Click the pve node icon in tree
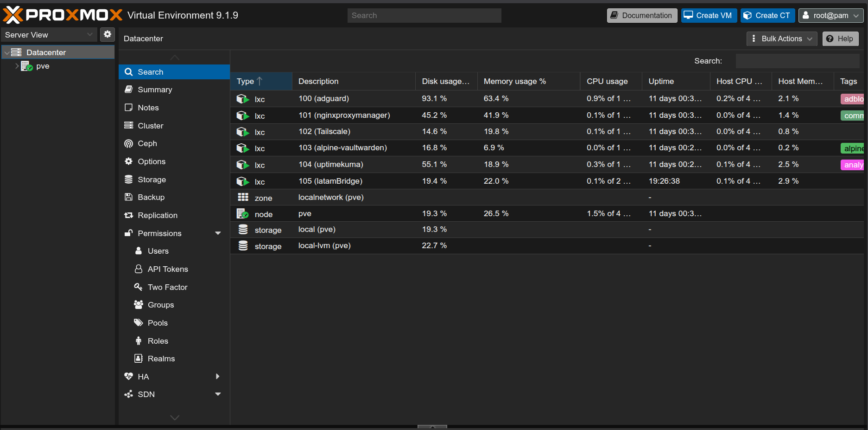Image resolution: width=868 pixels, height=430 pixels. tap(26, 66)
